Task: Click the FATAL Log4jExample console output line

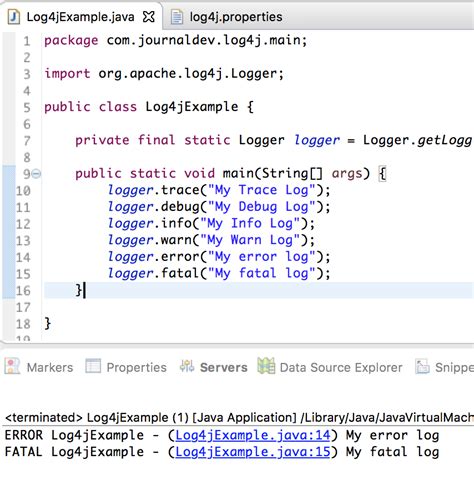Action: 222,452
